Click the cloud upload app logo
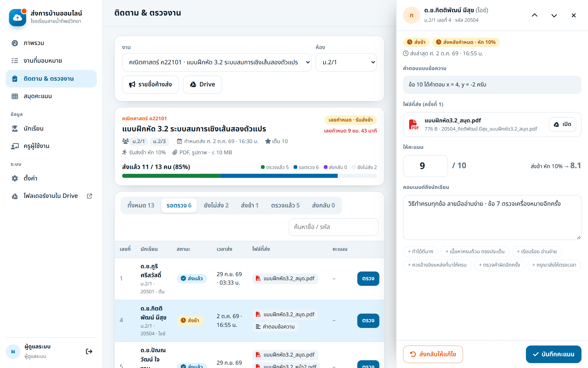The width and height of the screenshot is (588, 368). click(x=17, y=17)
